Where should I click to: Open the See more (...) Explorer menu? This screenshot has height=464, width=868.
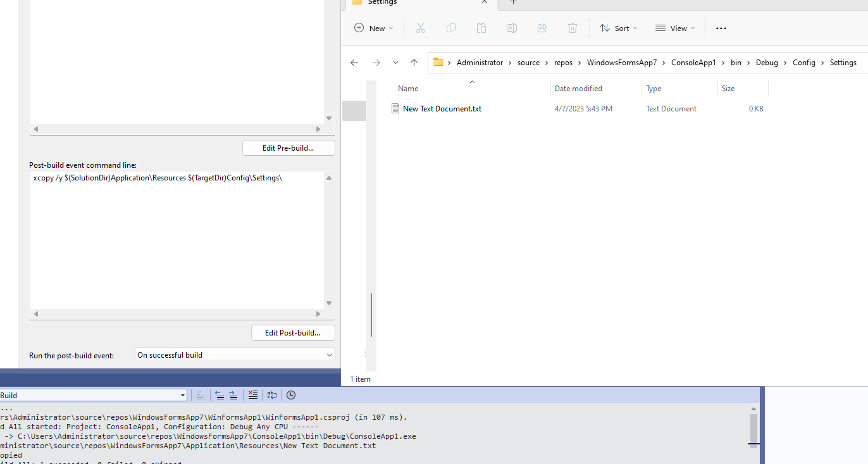tap(721, 28)
